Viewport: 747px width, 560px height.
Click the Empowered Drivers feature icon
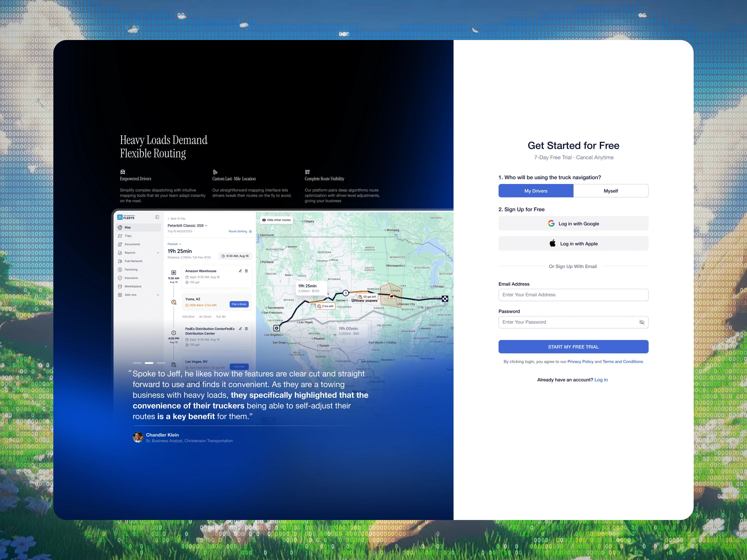122,172
